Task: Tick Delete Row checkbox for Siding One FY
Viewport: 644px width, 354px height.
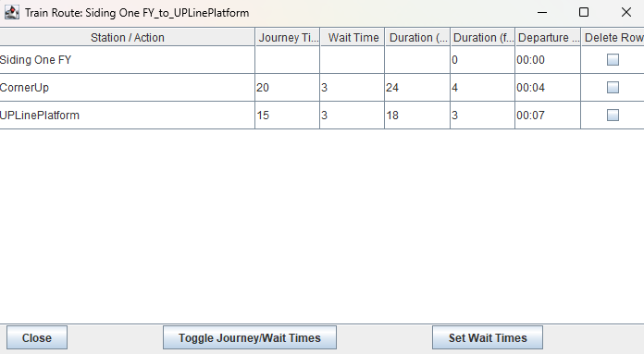Action: click(x=613, y=60)
